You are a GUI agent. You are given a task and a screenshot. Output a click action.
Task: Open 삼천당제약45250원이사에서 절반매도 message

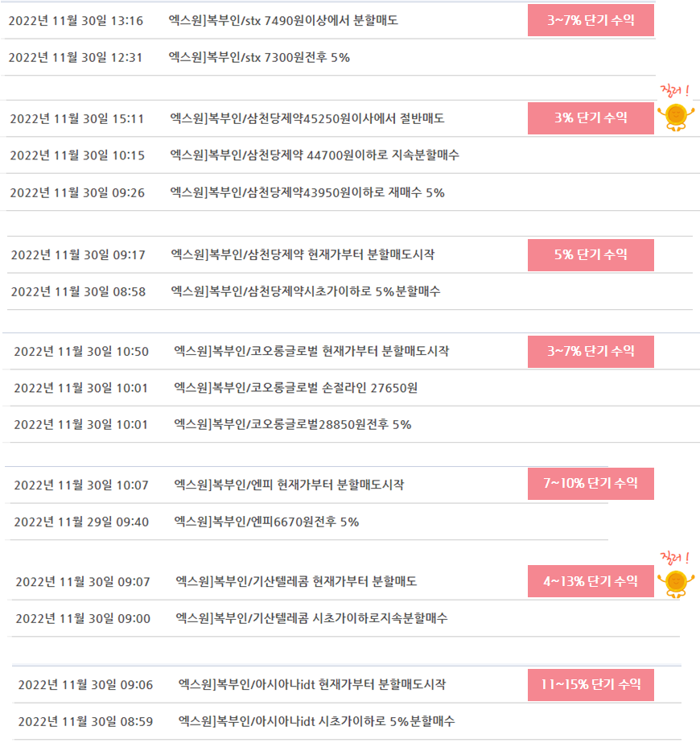click(x=307, y=118)
